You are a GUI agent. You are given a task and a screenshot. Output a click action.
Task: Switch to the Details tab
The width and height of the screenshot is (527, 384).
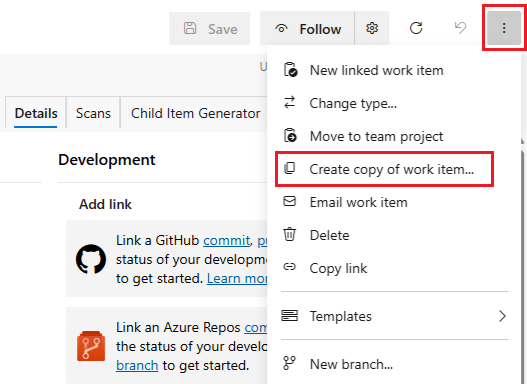36,113
